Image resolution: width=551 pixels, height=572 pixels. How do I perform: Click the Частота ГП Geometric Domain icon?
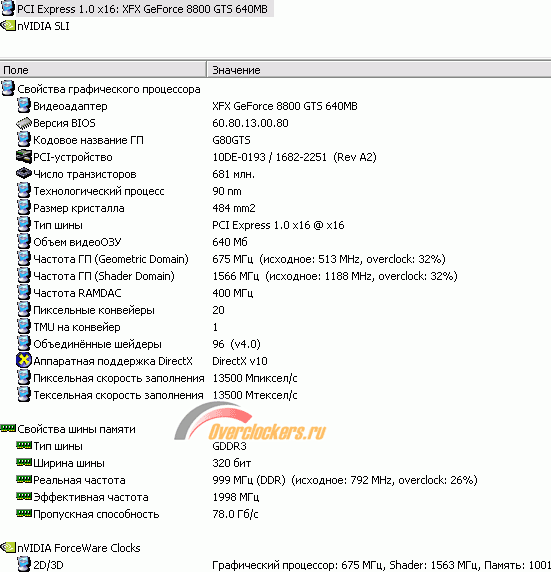coord(24,259)
